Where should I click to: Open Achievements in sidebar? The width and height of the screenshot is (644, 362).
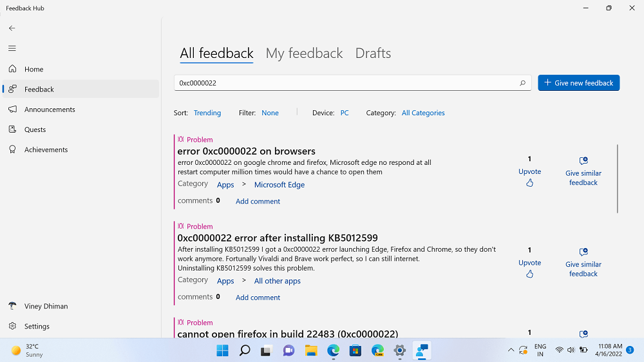click(80, 149)
